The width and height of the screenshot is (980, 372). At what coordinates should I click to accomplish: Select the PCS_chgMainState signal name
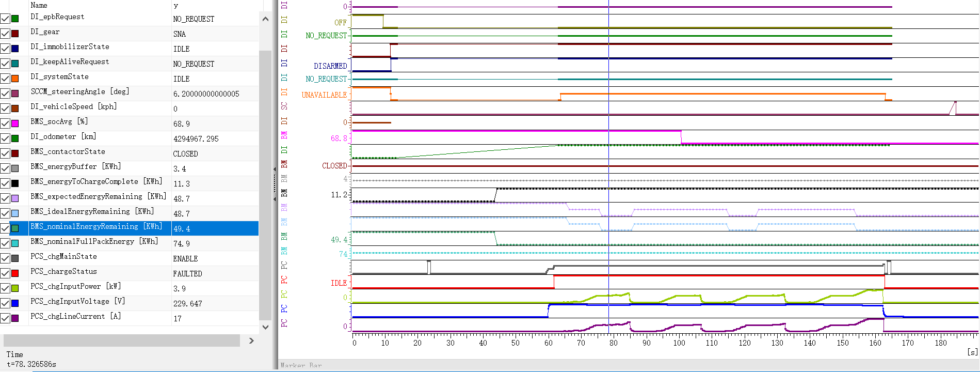(63, 257)
